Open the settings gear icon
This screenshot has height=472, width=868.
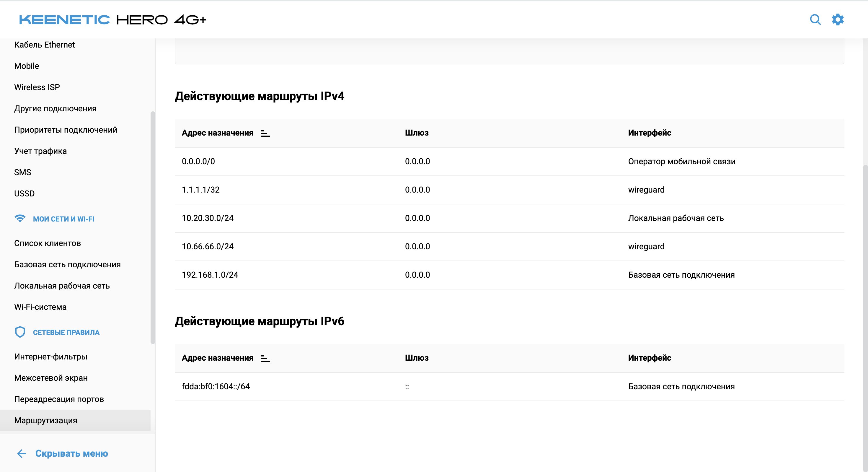(x=838, y=19)
